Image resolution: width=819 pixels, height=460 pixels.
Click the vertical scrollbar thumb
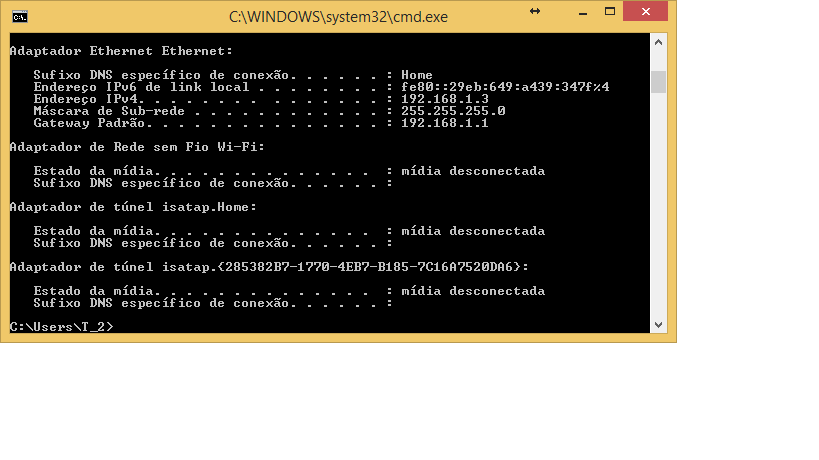click(658, 82)
